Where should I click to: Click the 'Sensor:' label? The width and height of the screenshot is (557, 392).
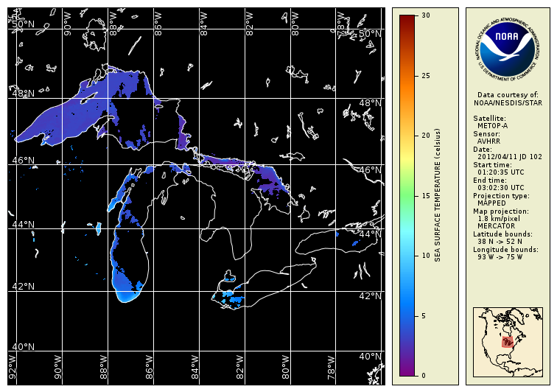(486, 134)
